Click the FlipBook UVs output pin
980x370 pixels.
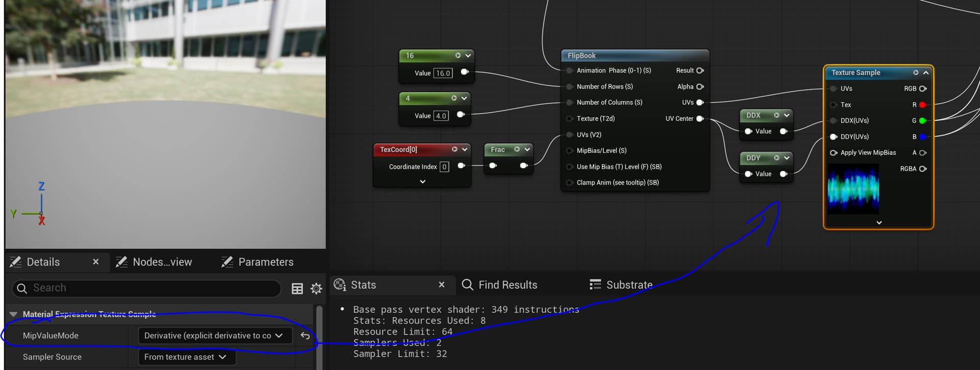tap(700, 103)
